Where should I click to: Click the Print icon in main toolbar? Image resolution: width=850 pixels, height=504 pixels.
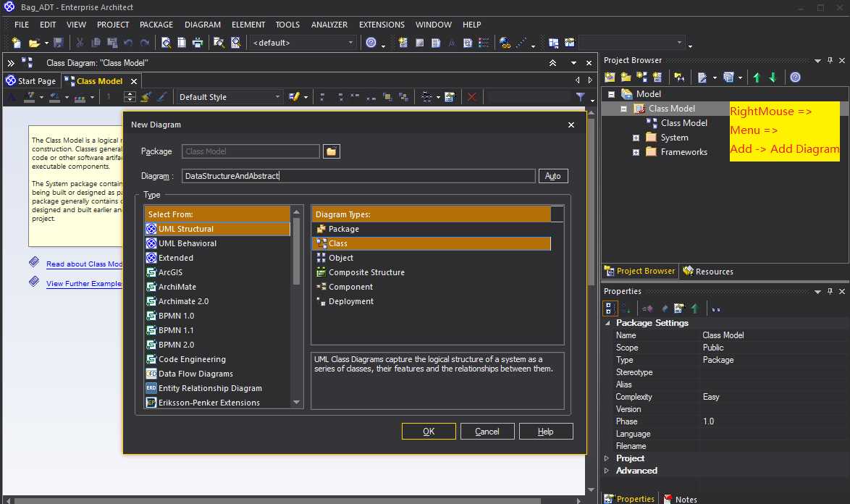(198, 43)
